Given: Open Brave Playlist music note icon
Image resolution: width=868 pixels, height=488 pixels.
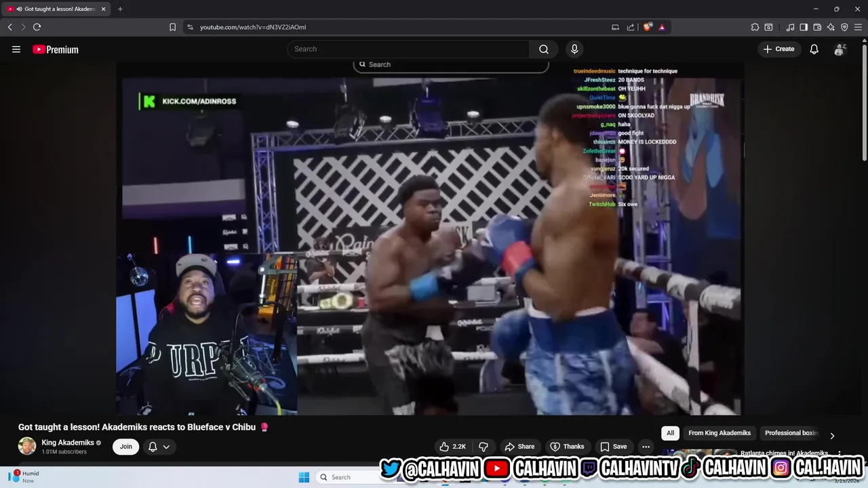Looking at the screenshot, I should [790, 27].
